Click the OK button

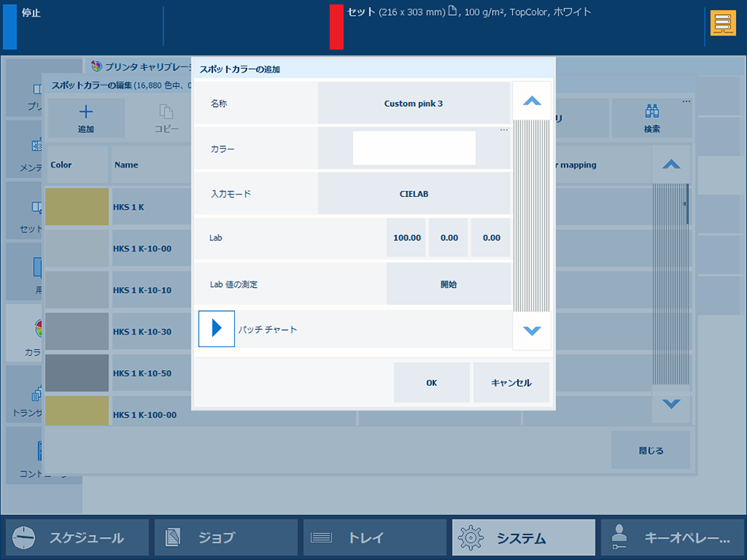coord(431,383)
